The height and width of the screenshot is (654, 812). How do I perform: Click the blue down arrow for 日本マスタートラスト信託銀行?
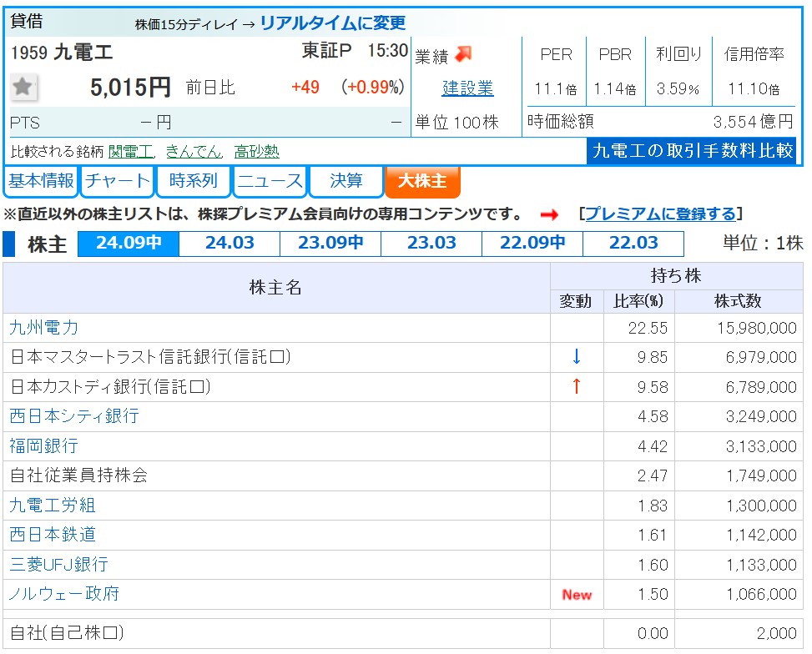point(577,357)
